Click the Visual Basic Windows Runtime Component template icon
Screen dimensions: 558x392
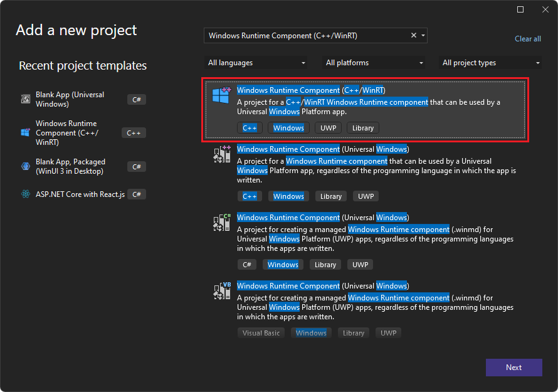click(x=221, y=292)
